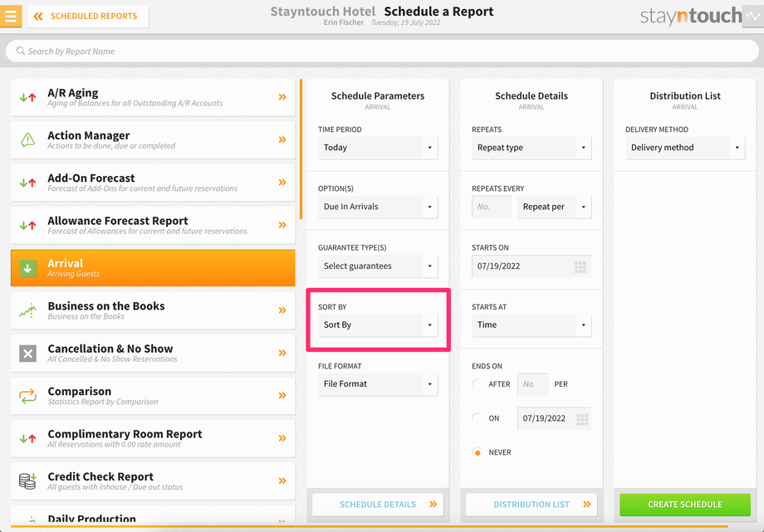The width and height of the screenshot is (764, 532).
Task: Select the Ends On AFTER radio button
Action: [x=477, y=384]
